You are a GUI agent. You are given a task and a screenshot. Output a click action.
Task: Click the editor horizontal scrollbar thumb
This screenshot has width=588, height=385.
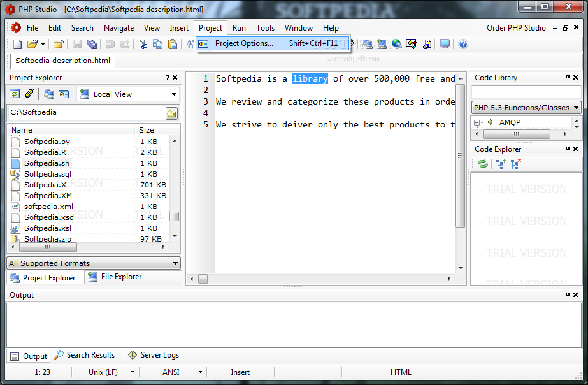coord(203,279)
